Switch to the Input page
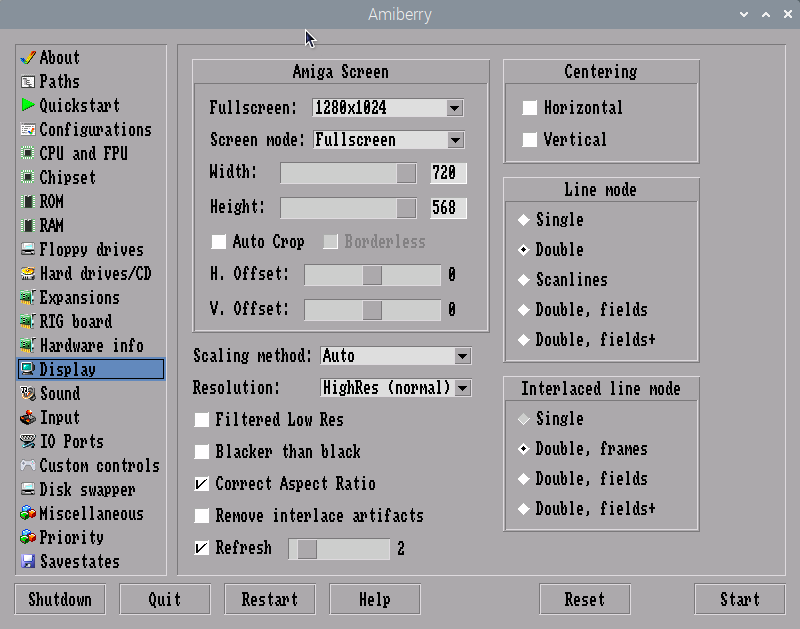This screenshot has width=800, height=629. click(91, 417)
